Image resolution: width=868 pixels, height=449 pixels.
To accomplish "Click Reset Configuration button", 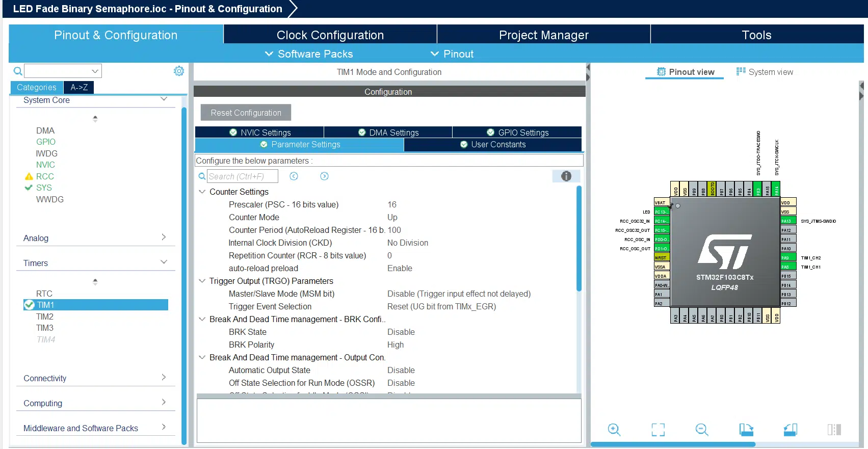I will point(246,113).
